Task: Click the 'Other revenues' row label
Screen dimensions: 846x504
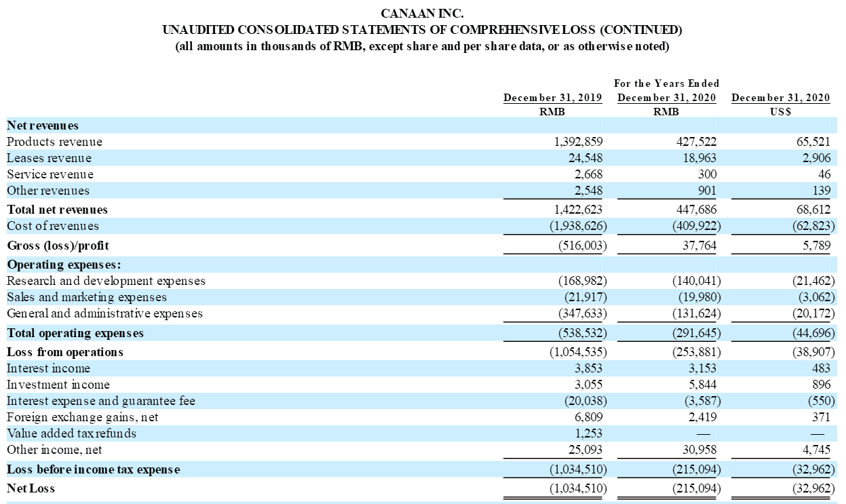Action: click(x=48, y=191)
